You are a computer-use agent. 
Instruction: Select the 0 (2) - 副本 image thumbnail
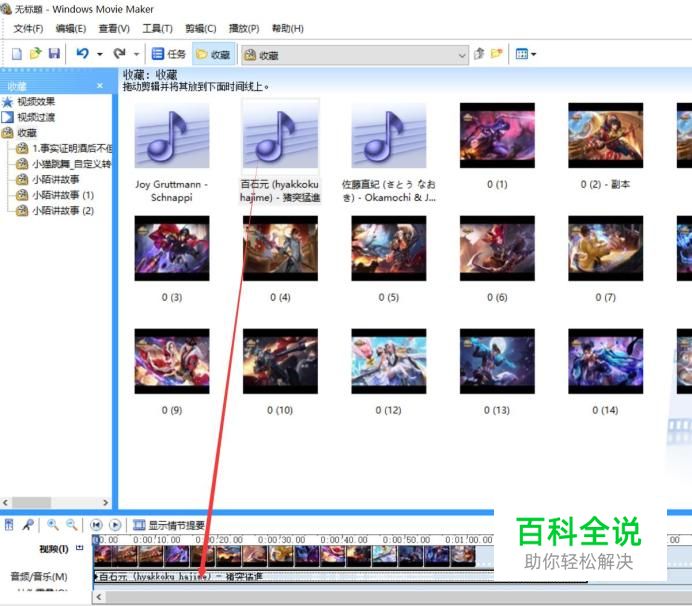pos(606,136)
